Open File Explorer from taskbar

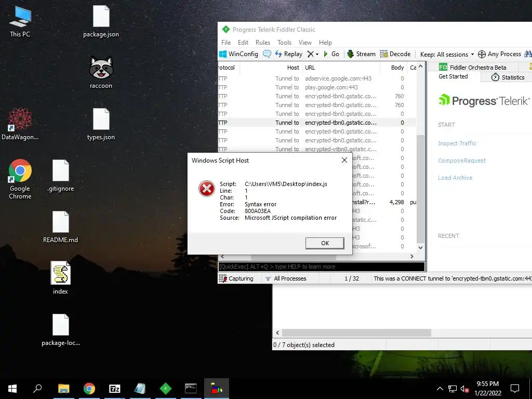63,389
